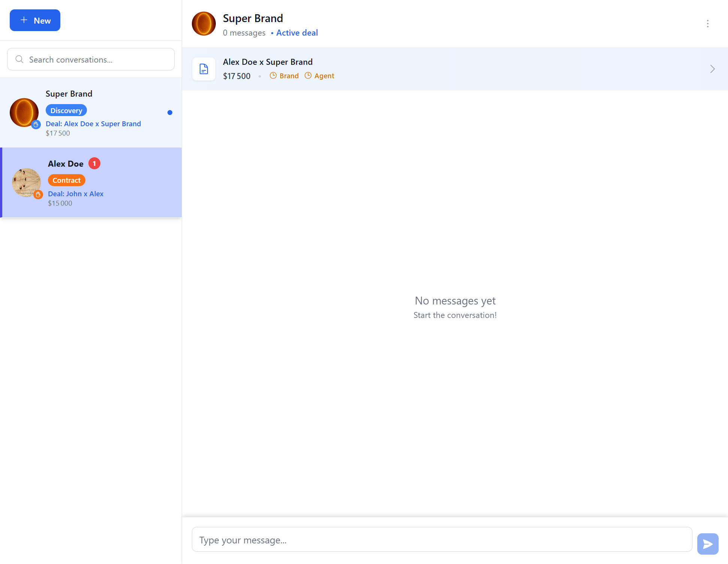The height and width of the screenshot is (564, 728).
Task: Click the clock icon beside Brand
Action: pyautogui.click(x=273, y=75)
